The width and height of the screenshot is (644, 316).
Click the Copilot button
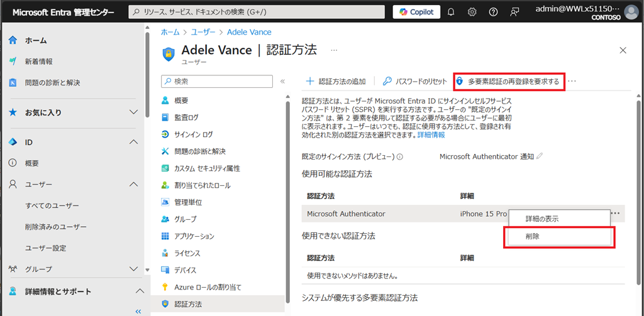[416, 12]
